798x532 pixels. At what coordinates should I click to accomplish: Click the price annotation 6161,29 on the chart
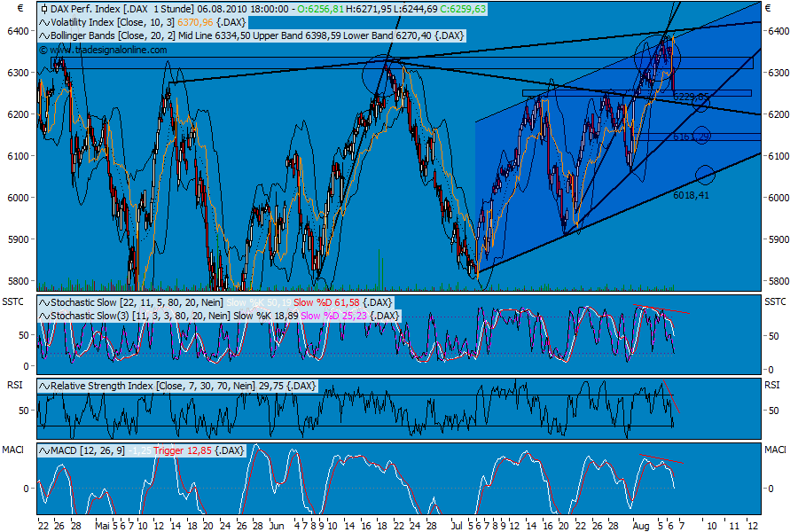[x=691, y=137]
